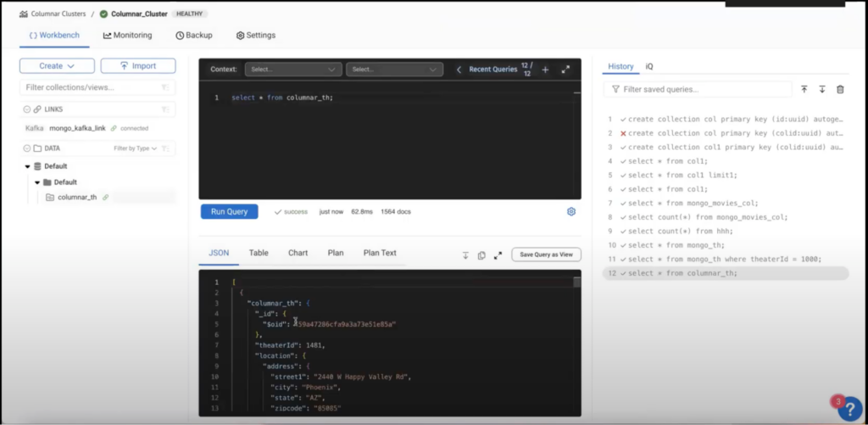Viewport: 868px width, 425px height.
Task: Open the help question mark button
Action: click(849, 410)
